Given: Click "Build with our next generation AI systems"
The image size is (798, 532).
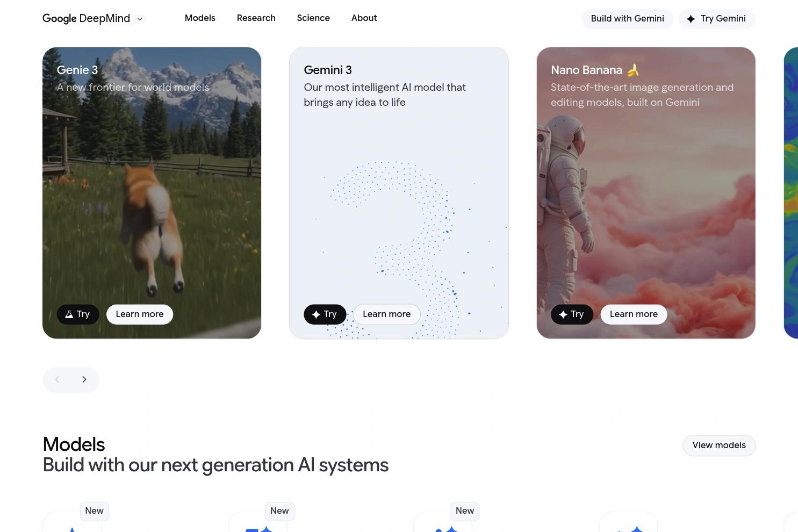Looking at the screenshot, I should (x=215, y=465).
